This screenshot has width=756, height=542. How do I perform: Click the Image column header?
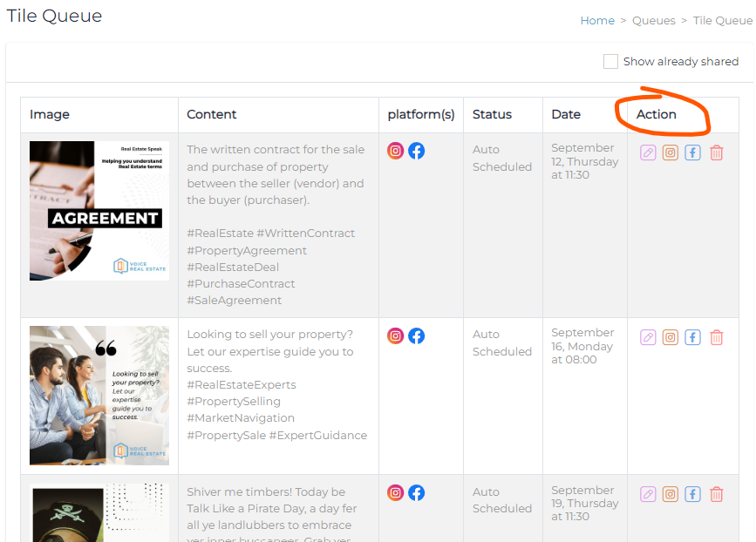pos(50,114)
